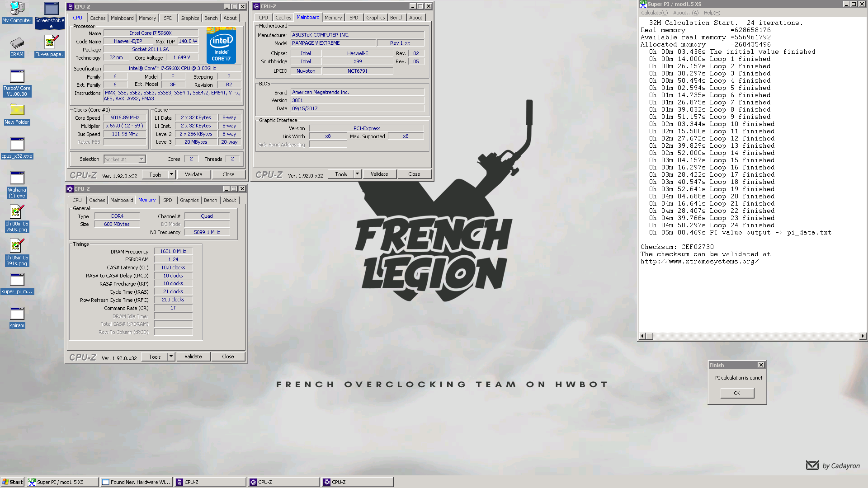
Task: Click the Specification i7-5960X field
Action: pos(172,68)
